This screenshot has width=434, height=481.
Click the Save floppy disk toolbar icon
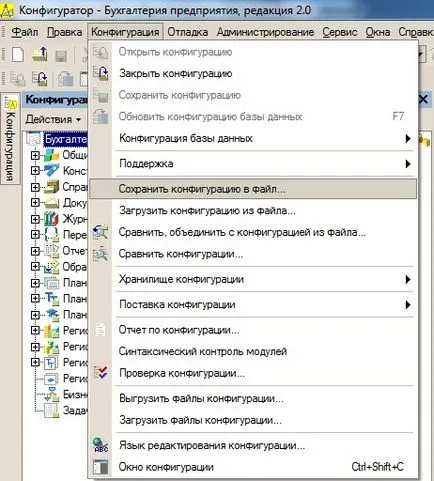coord(61,55)
